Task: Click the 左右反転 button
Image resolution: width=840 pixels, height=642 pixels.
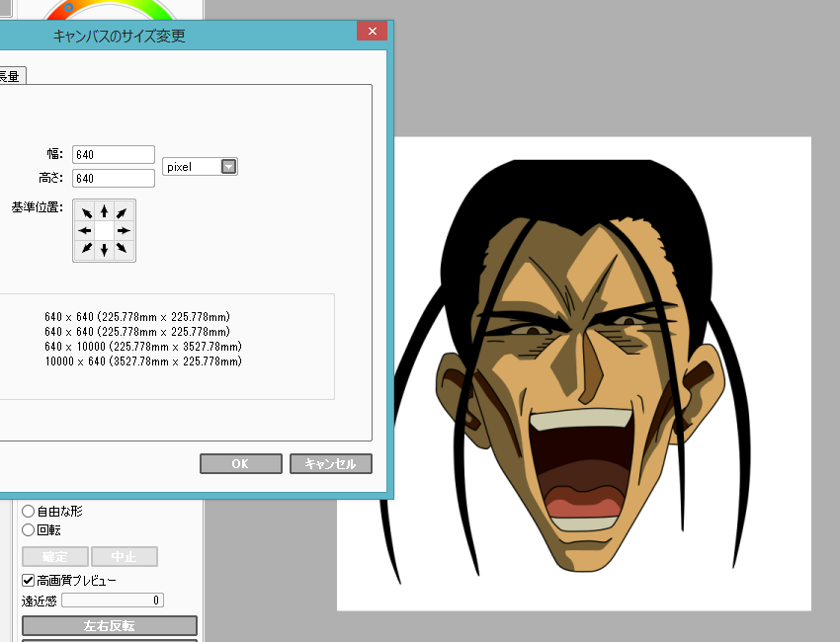Action: tap(110, 625)
